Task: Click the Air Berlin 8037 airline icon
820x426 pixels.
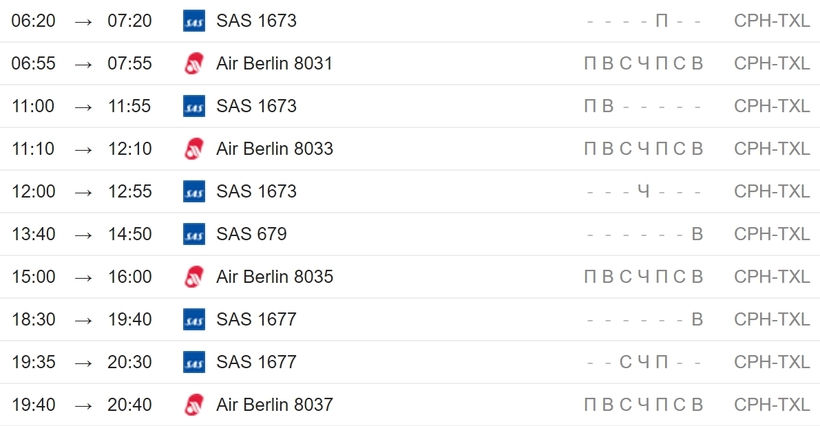Action: point(194,405)
